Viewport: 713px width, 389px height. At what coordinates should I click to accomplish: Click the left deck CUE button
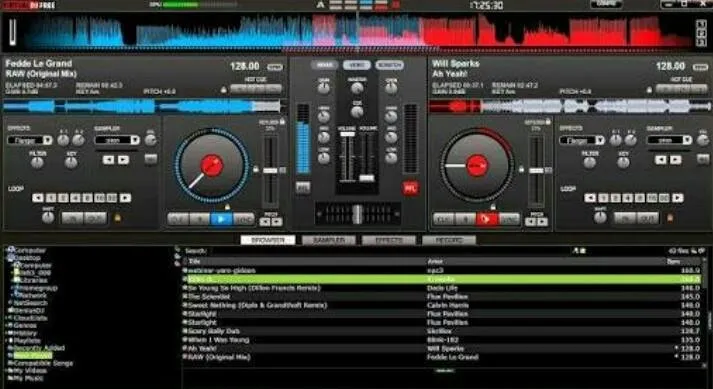pos(178,219)
